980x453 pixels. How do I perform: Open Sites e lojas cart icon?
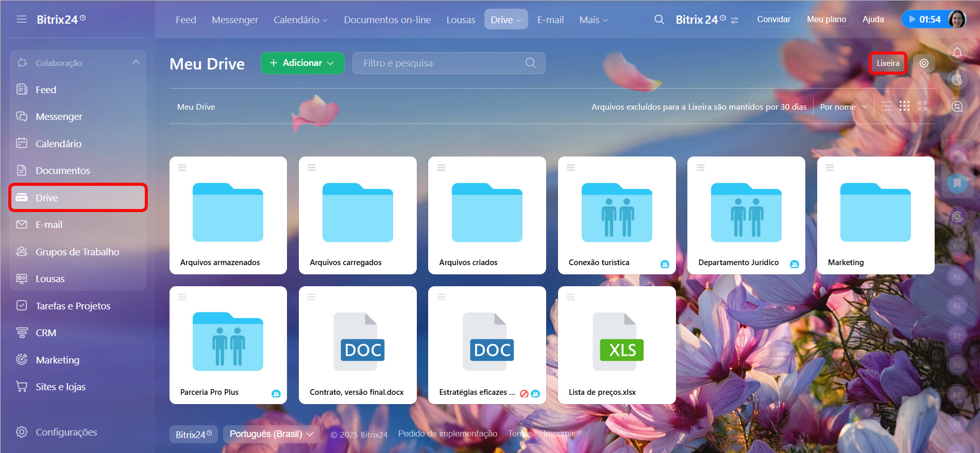[22, 387]
